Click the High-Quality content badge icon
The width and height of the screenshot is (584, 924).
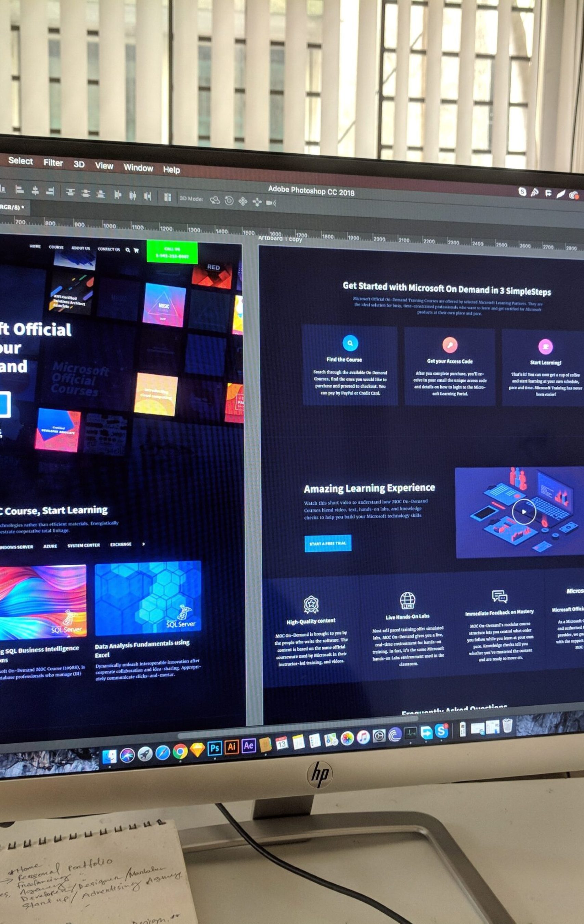coord(311,604)
